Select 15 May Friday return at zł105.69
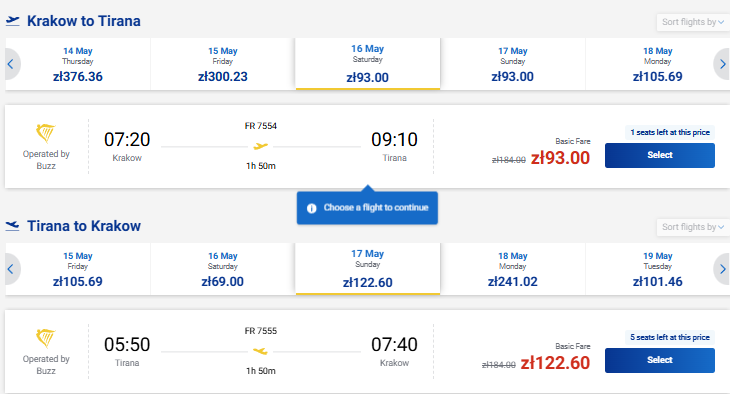This screenshot has width=730, height=394. pos(78,269)
